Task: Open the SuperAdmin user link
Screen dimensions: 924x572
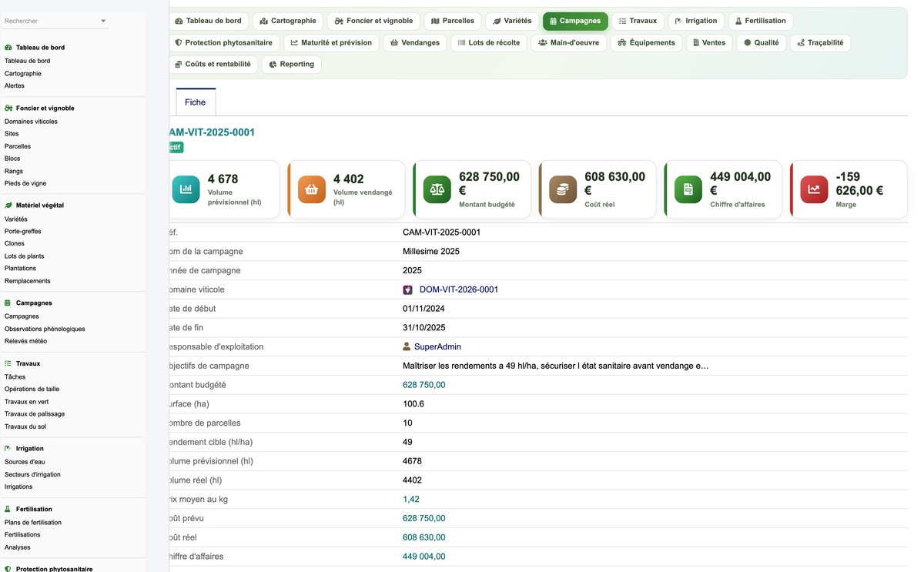Action: (437, 347)
